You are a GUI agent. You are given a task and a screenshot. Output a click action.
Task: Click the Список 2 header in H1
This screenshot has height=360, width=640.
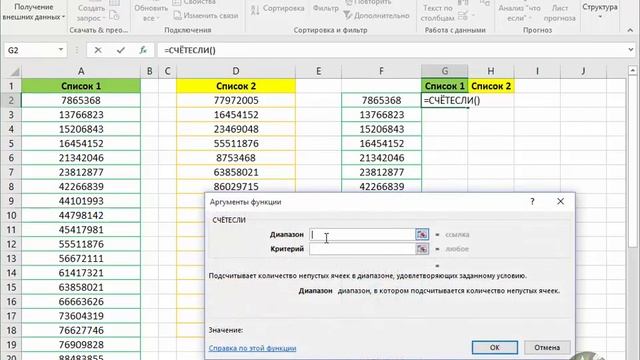491,86
